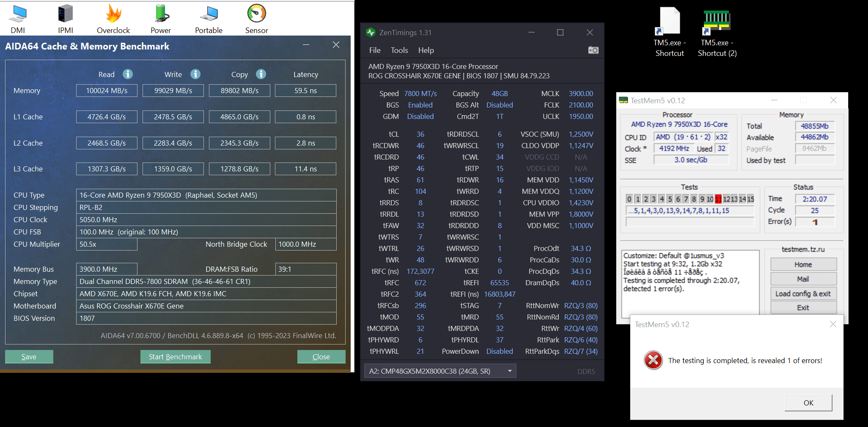
Task: Click the 7800 MT/s speed value
Action: coord(420,94)
